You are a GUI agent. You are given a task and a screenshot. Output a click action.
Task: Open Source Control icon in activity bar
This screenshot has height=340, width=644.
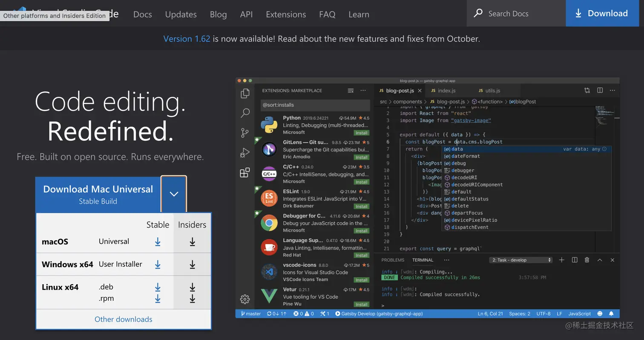click(x=245, y=133)
